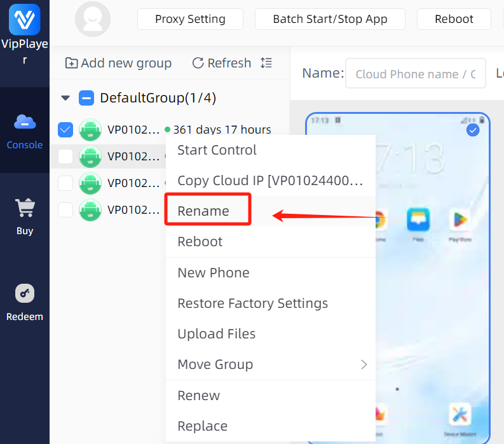
Task: Click the Cloud Phone name input field
Action: (415, 74)
